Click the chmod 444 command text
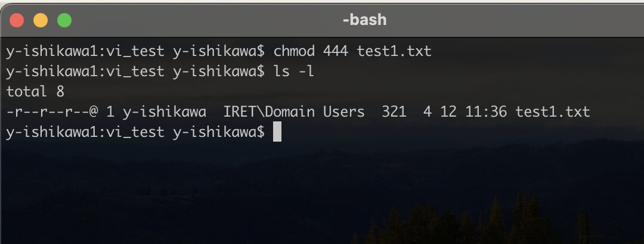The image size is (644, 244). coord(311,51)
